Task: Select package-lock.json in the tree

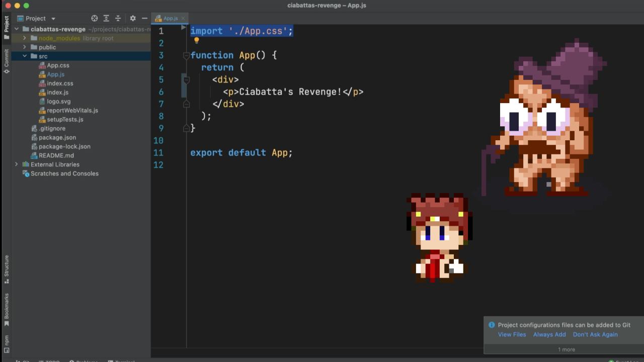Action: (64, 147)
